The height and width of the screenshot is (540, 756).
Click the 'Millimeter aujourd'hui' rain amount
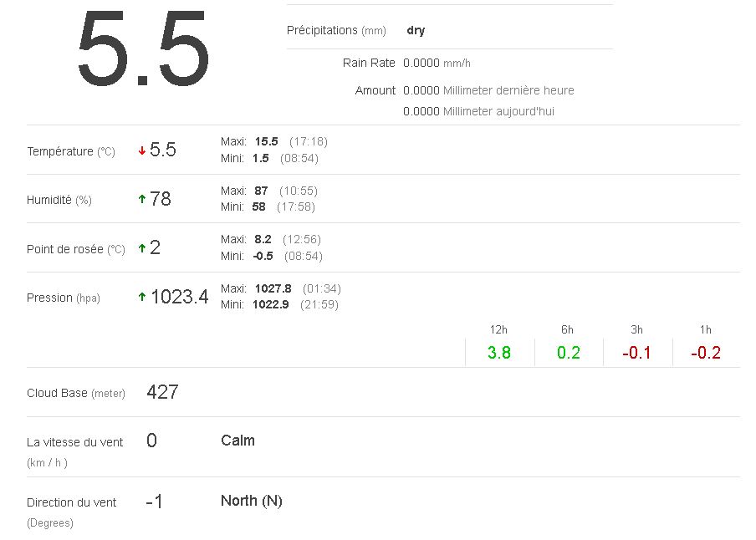click(478, 111)
